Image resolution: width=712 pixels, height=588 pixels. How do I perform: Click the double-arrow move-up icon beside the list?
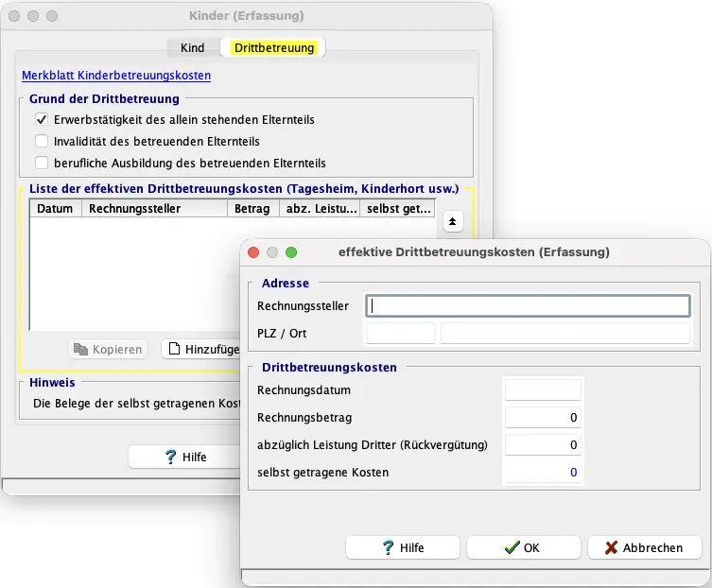[452, 221]
